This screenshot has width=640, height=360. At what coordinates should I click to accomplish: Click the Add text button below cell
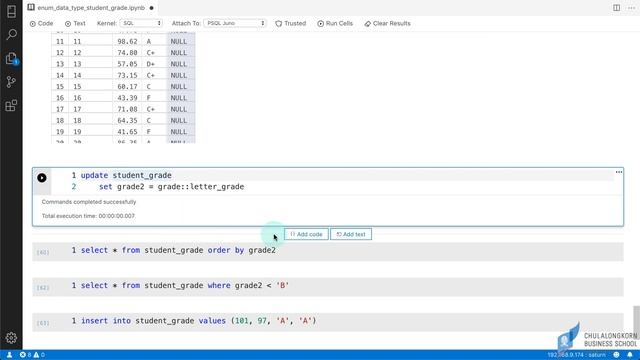tap(351, 234)
